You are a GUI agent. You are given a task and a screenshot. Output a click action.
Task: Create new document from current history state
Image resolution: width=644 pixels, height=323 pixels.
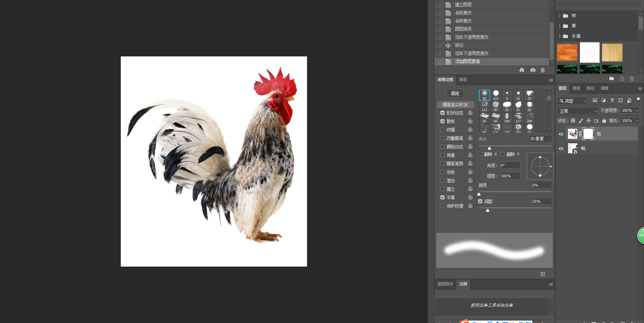point(521,70)
